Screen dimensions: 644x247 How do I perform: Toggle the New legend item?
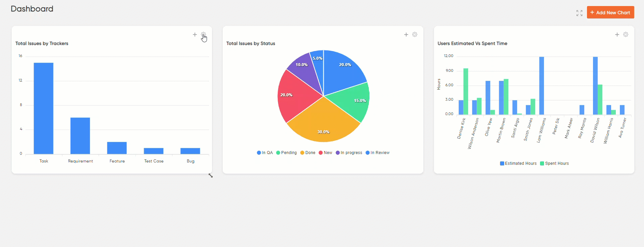(325, 153)
